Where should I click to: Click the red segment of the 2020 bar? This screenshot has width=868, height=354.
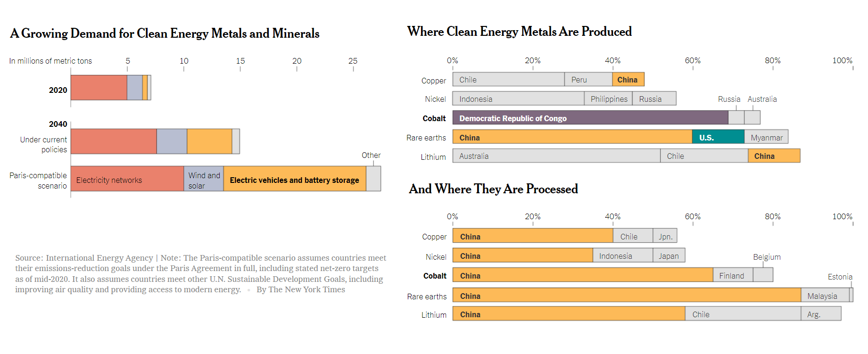pyautogui.click(x=99, y=88)
